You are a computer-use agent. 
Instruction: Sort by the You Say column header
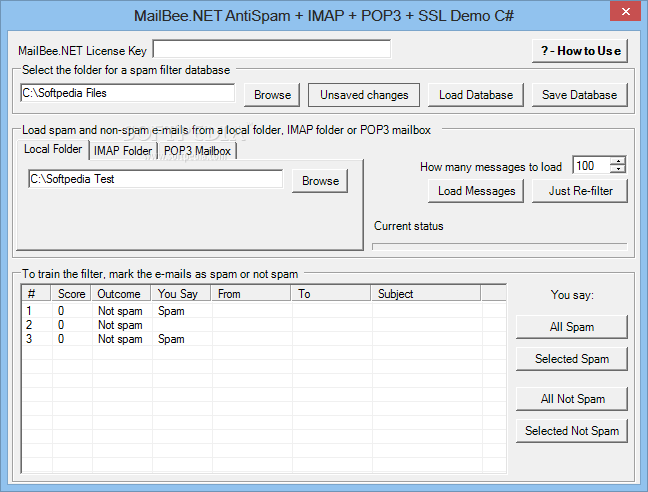pyautogui.click(x=181, y=294)
